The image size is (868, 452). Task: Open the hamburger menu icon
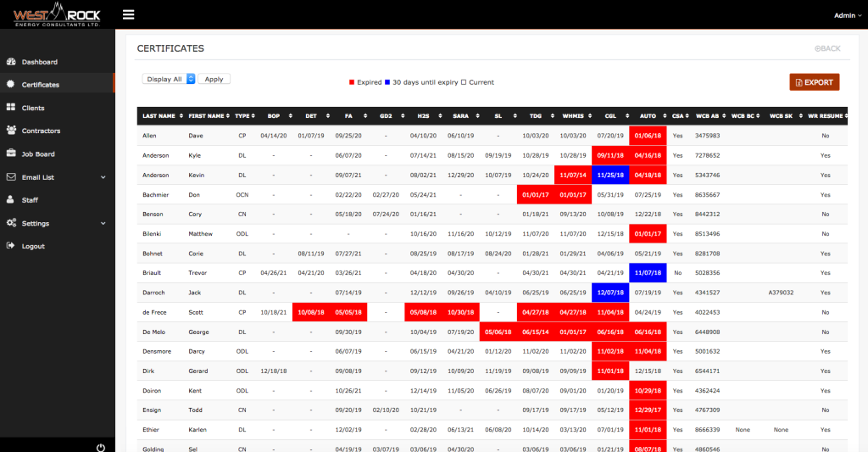129,14
